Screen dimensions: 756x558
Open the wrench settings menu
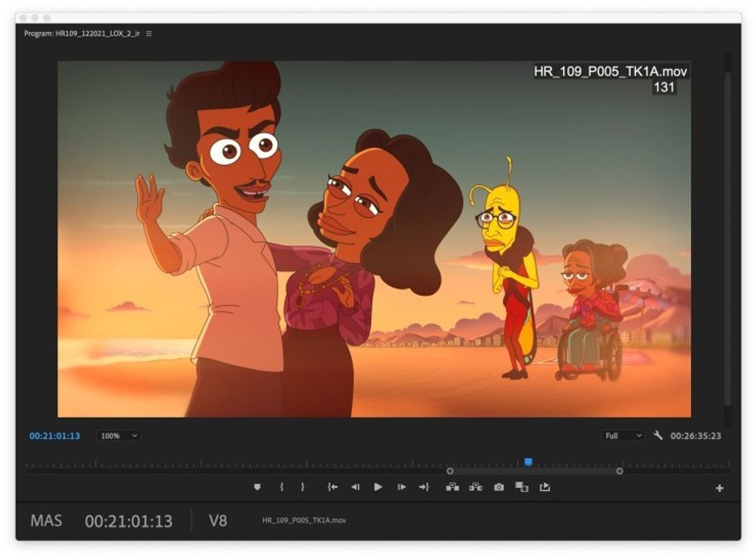point(657,435)
